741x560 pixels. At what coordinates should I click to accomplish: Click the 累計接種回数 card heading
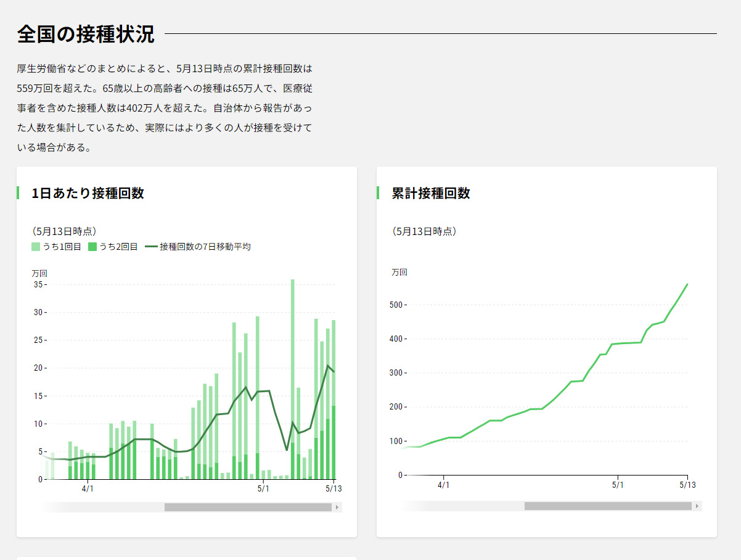pos(431,193)
